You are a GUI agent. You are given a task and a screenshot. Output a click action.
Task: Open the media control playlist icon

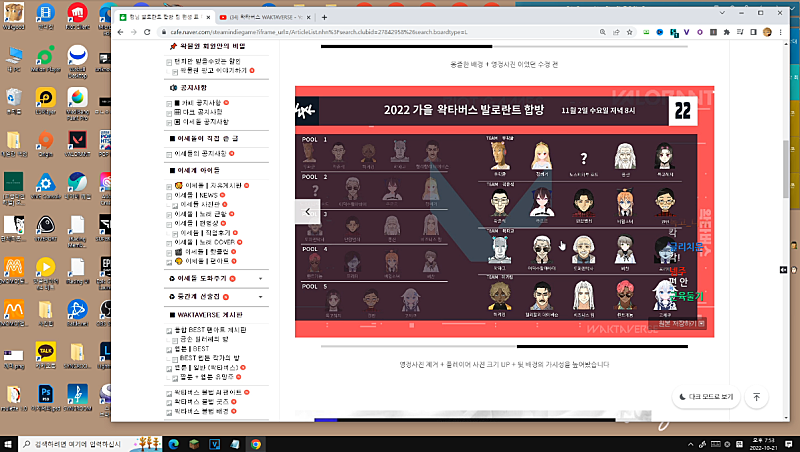740,32
